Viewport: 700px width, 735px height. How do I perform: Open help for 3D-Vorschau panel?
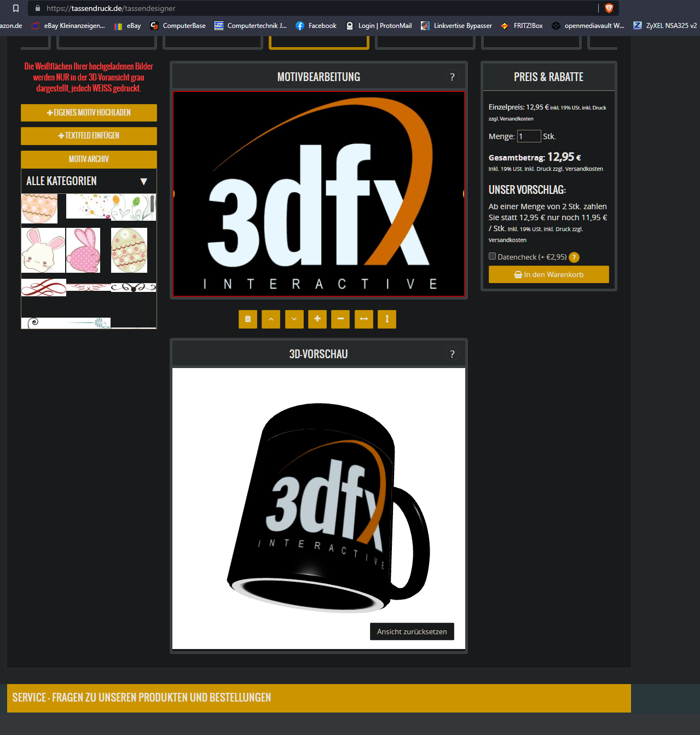pyautogui.click(x=452, y=354)
